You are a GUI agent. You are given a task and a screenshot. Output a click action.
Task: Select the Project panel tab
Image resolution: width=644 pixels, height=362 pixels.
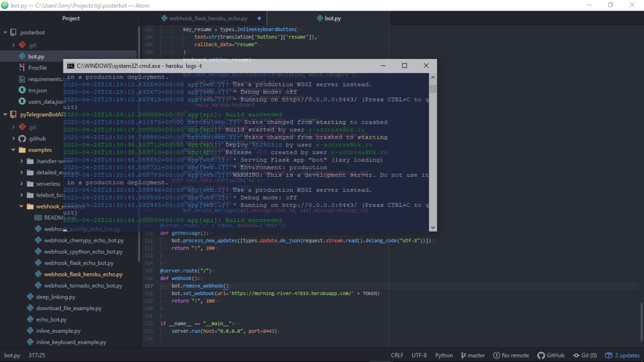click(71, 18)
